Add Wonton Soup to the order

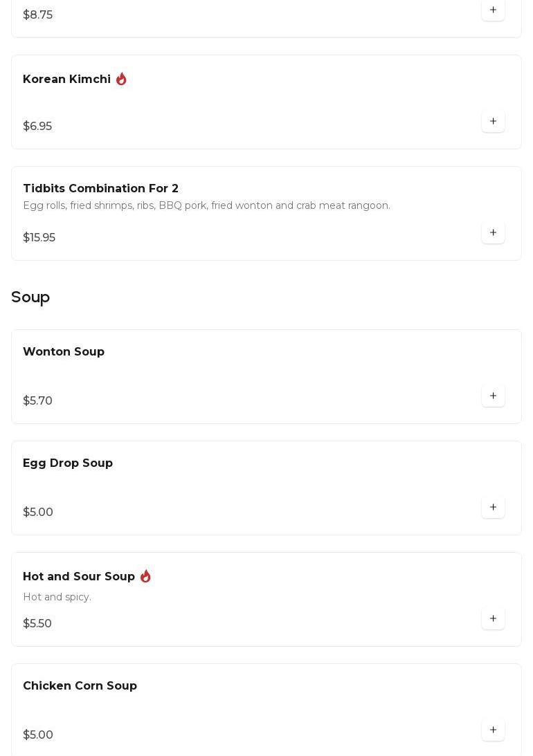click(x=493, y=396)
